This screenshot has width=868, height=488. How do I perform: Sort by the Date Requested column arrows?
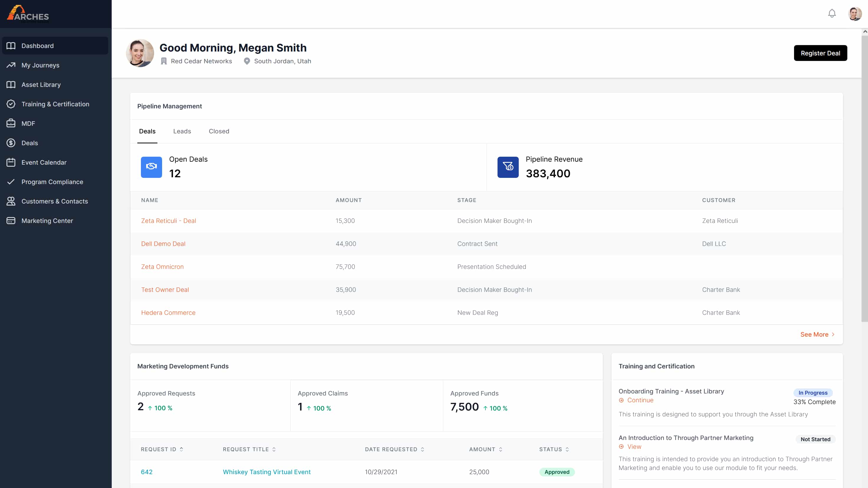[x=422, y=449]
